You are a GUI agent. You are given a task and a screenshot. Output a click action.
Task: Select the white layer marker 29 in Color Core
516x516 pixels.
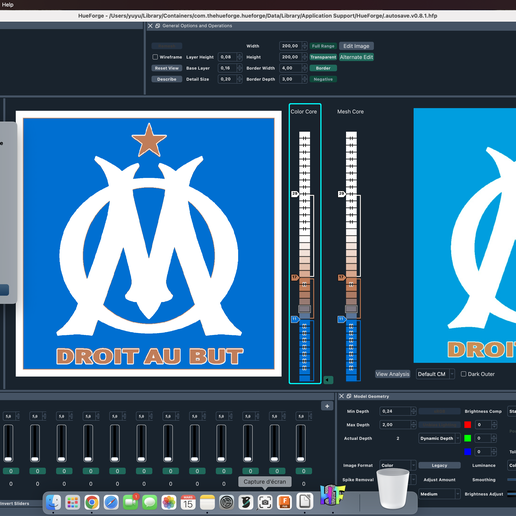coord(295,194)
